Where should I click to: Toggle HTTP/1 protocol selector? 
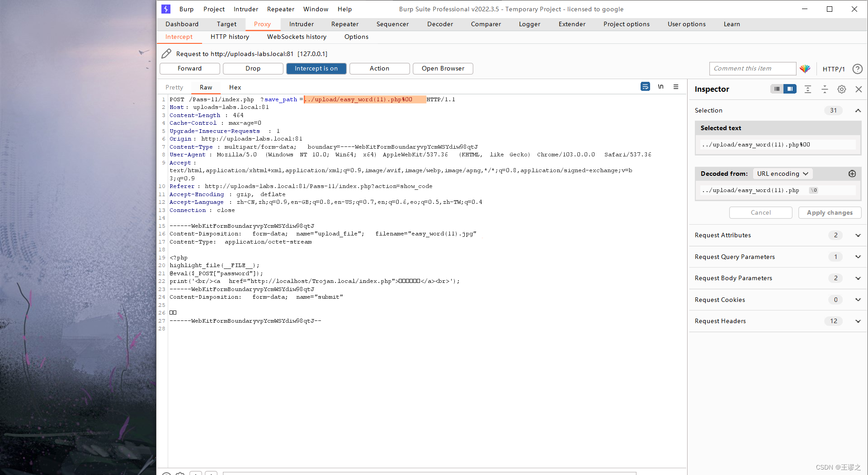pos(833,69)
